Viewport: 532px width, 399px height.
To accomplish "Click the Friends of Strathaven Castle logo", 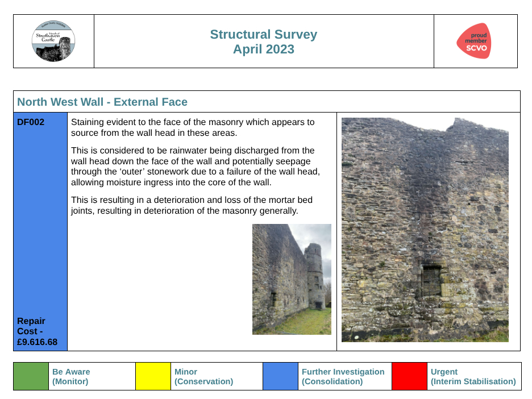I will pos(53,41).
